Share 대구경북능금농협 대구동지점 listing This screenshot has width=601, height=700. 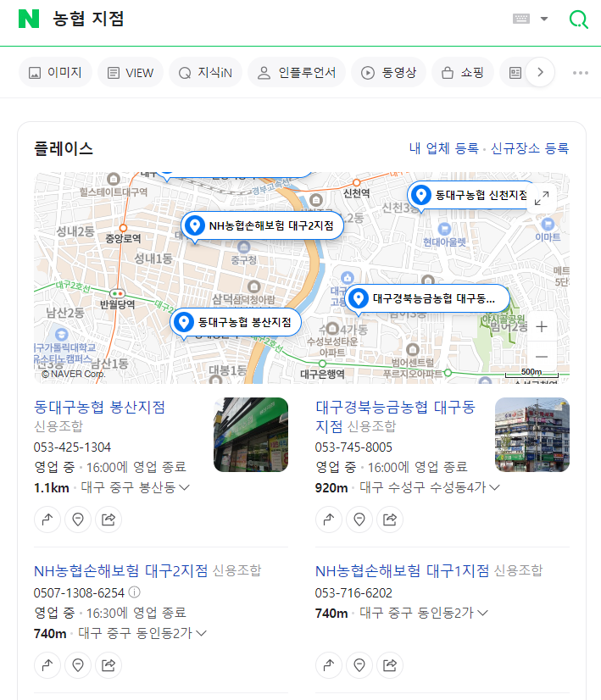click(390, 519)
